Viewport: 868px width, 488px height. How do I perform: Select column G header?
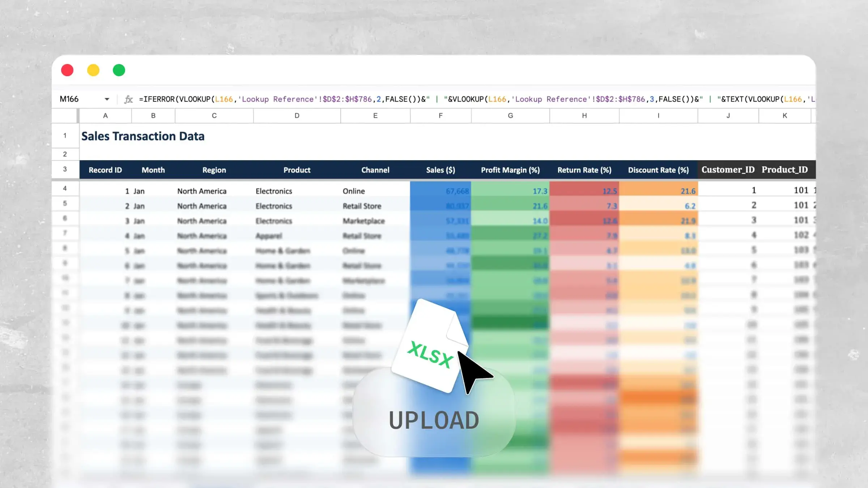click(x=510, y=116)
